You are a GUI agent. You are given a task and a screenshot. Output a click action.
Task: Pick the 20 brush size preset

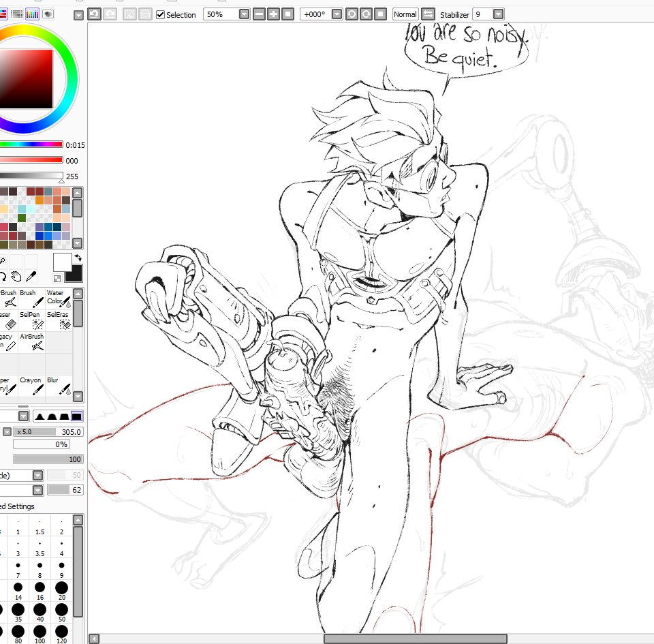pos(62,591)
